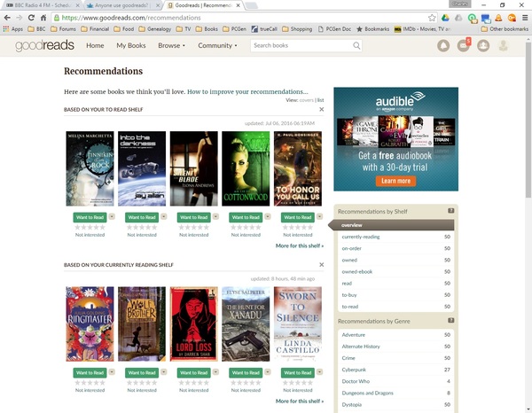This screenshot has height=413, width=532.
Task: Open Goodreads notifications bell icon
Action: (x=443, y=45)
